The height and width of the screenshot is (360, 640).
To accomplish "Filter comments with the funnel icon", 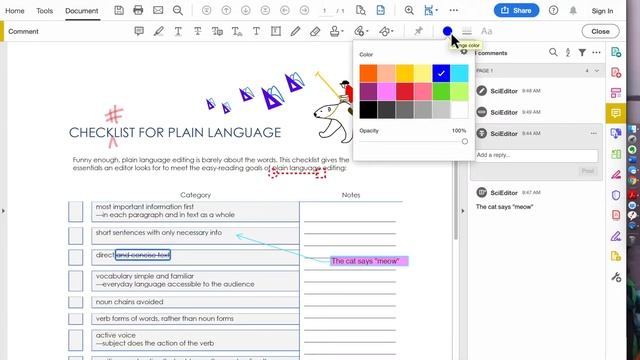I will pyautogui.click(x=582, y=52).
